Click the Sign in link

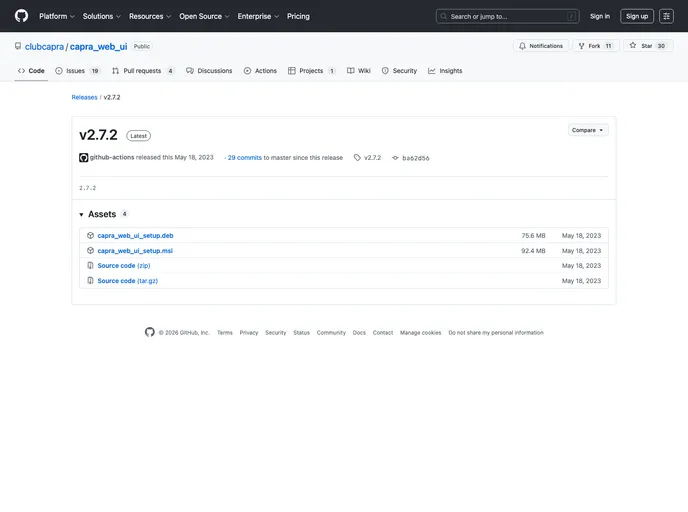coord(600,16)
